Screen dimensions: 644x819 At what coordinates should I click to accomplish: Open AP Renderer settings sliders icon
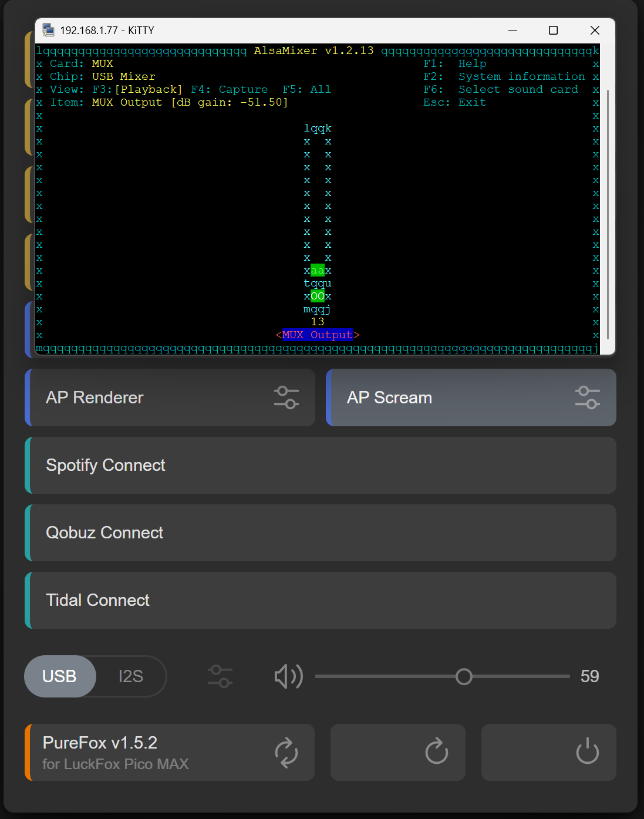pos(286,397)
